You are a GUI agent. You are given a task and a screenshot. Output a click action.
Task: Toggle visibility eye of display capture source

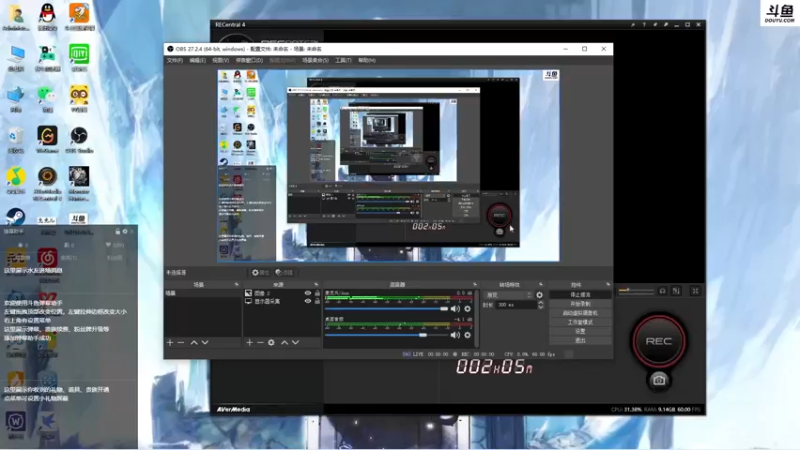pyautogui.click(x=308, y=301)
